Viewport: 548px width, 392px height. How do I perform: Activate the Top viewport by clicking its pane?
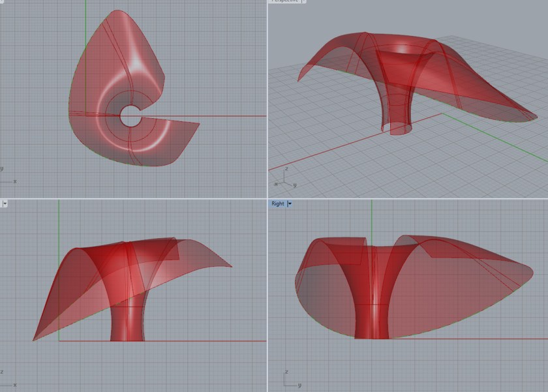pos(130,98)
